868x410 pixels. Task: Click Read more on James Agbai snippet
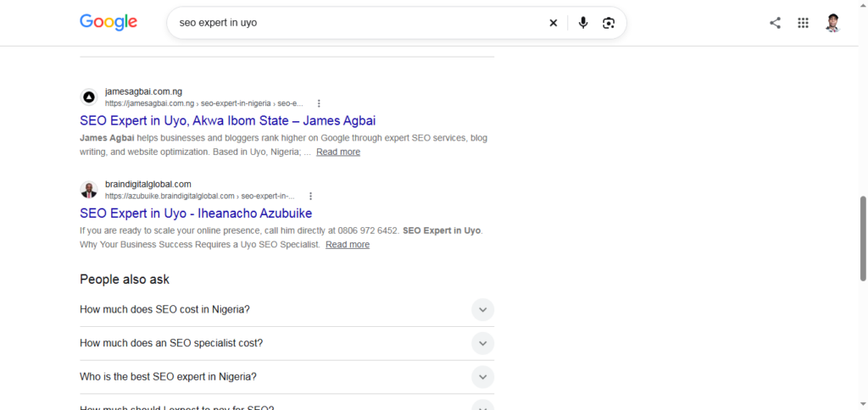click(x=338, y=152)
